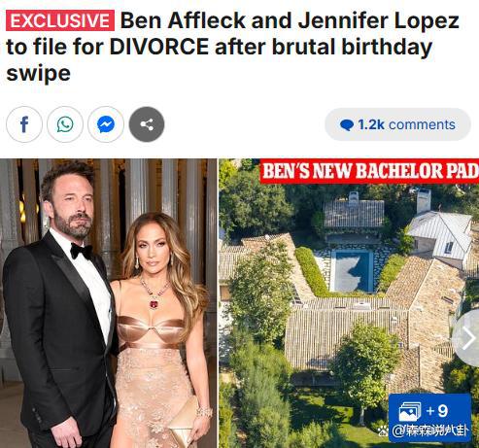
Task: Open the red carpet couple photo
Action: (109, 303)
